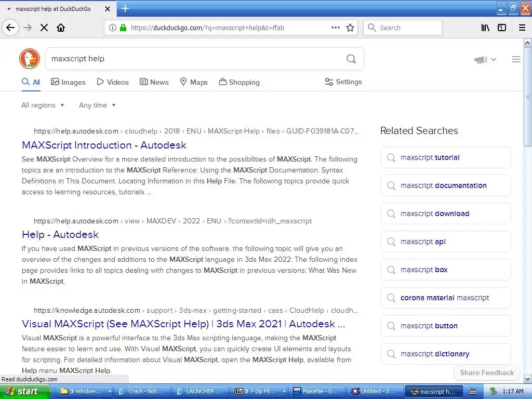Viewport: 532px width, 399px height.
Task: Click the browser forward arrow
Action: [28, 28]
